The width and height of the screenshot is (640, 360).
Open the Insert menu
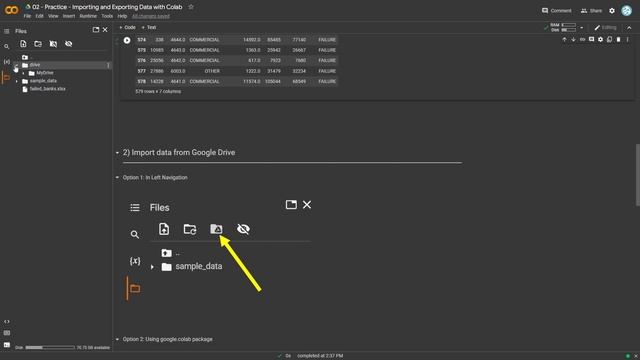click(69, 16)
